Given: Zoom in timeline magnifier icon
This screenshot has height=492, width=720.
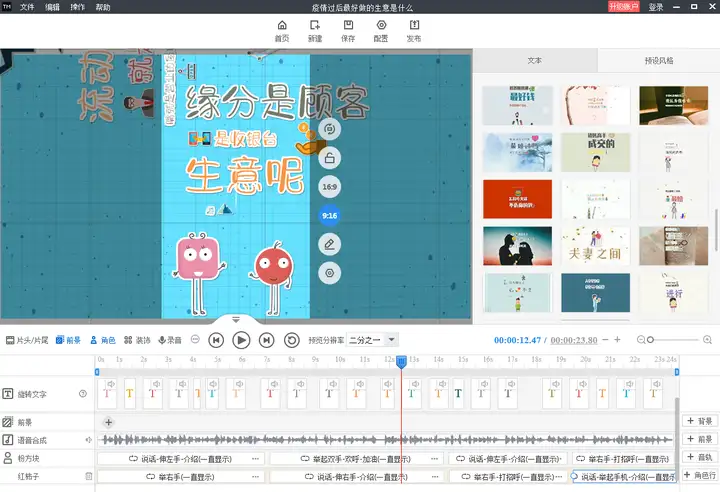Looking at the screenshot, I should coord(707,340).
